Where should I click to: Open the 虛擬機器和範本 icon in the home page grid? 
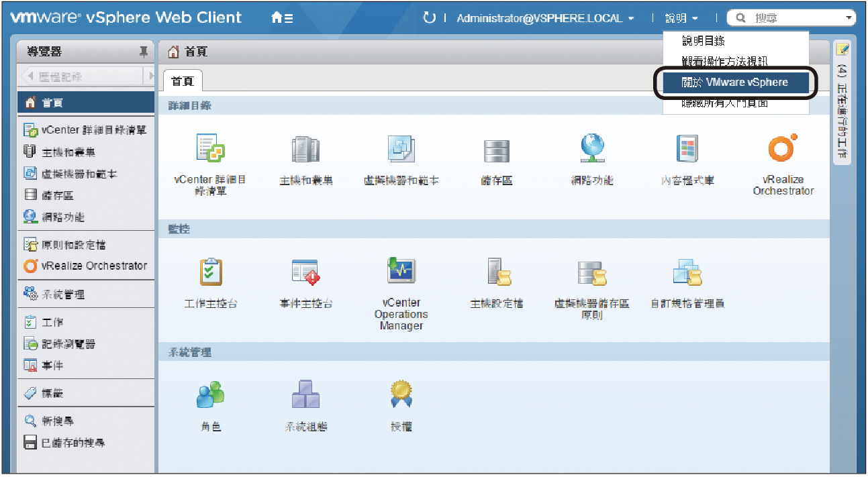point(401,149)
